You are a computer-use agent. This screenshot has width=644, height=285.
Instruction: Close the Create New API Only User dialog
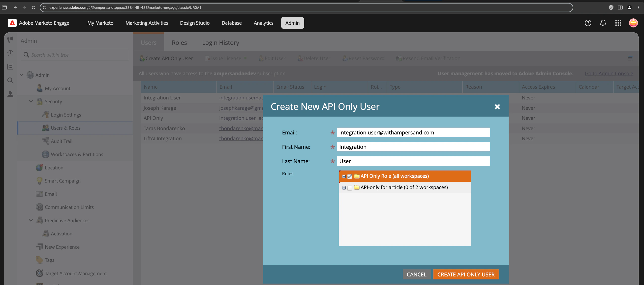pos(497,107)
